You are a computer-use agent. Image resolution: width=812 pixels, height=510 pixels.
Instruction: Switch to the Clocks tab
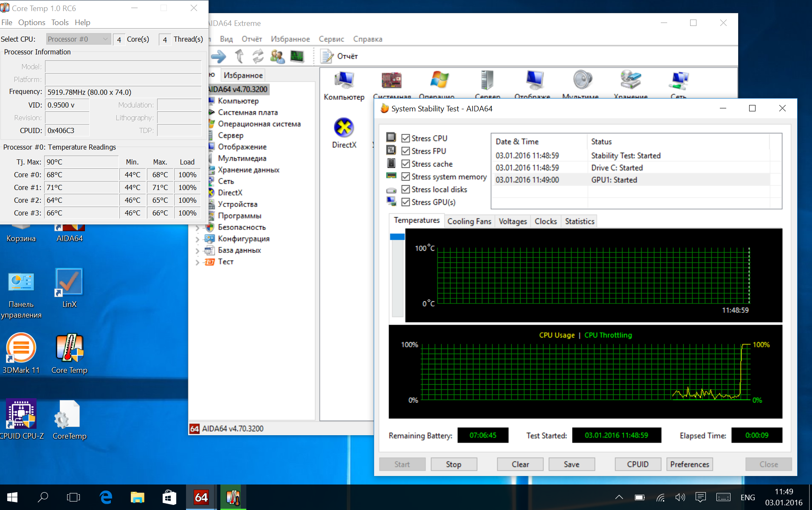(546, 221)
